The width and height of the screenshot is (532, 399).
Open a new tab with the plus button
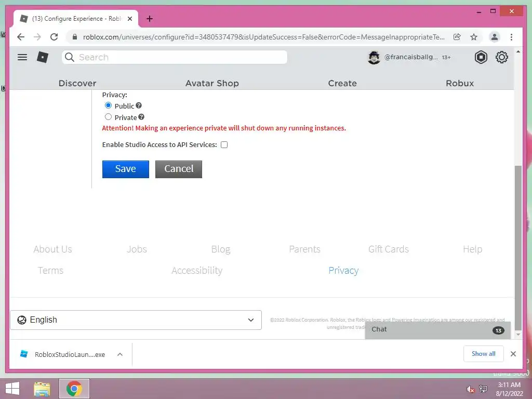coord(150,19)
